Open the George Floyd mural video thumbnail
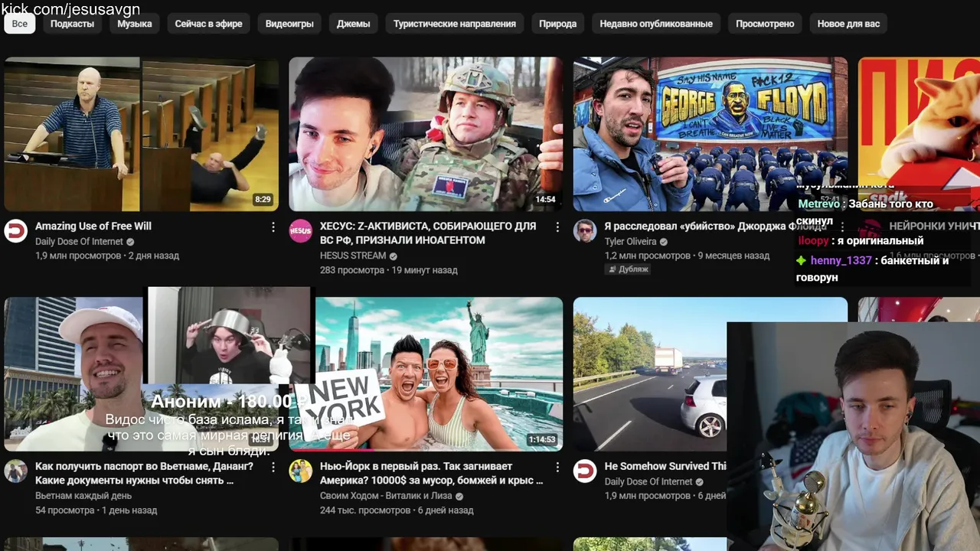980x551 pixels. tap(710, 134)
